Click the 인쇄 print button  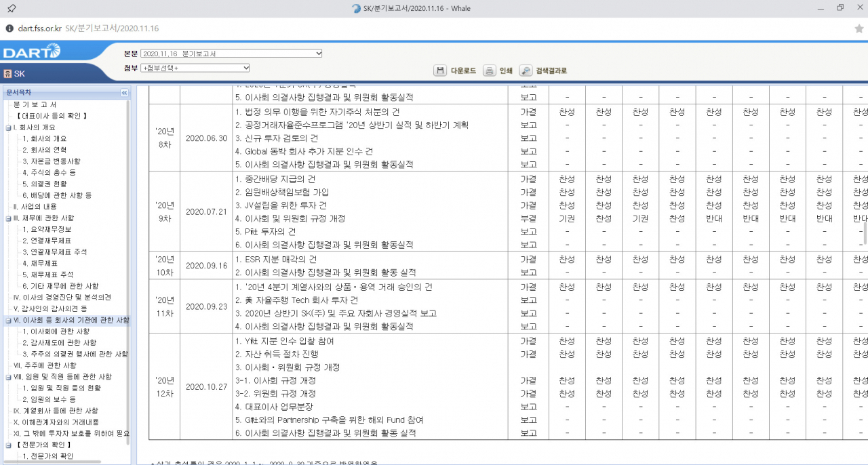coord(498,70)
